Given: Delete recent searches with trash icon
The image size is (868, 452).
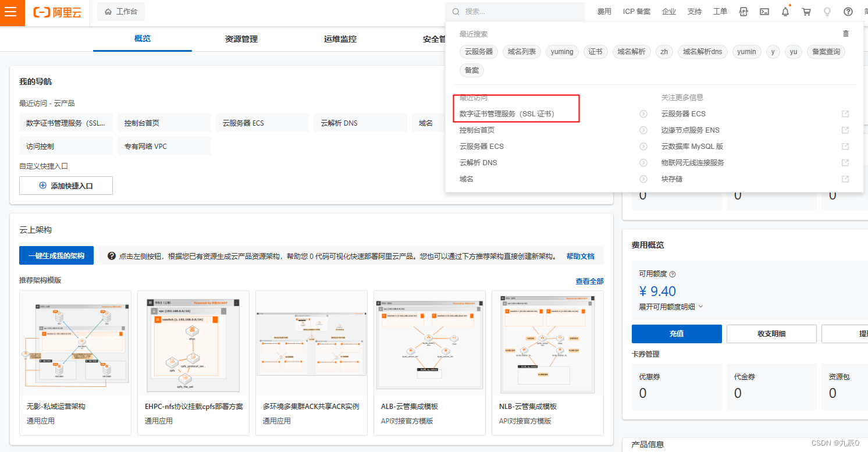Looking at the screenshot, I should (x=846, y=34).
